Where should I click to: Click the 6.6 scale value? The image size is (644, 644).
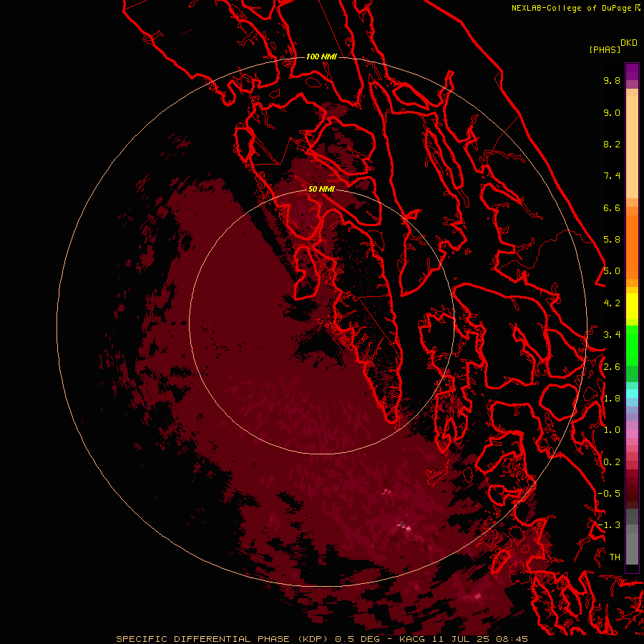point(612,208)
